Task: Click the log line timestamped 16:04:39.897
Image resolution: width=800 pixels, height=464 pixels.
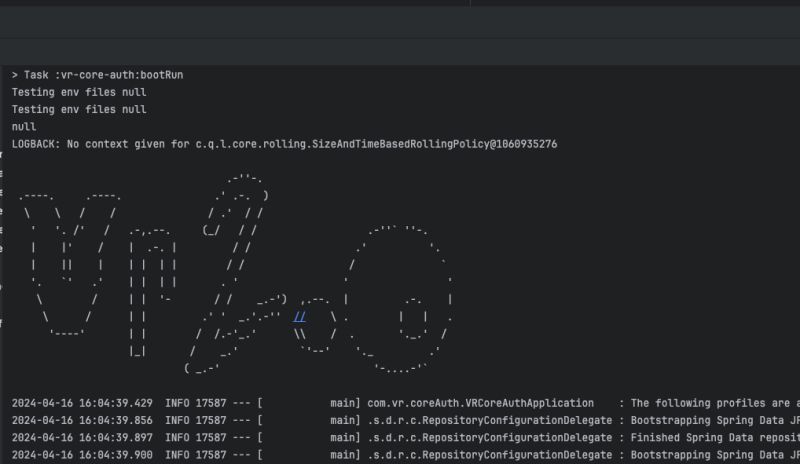Action: [x=406, y=438]
